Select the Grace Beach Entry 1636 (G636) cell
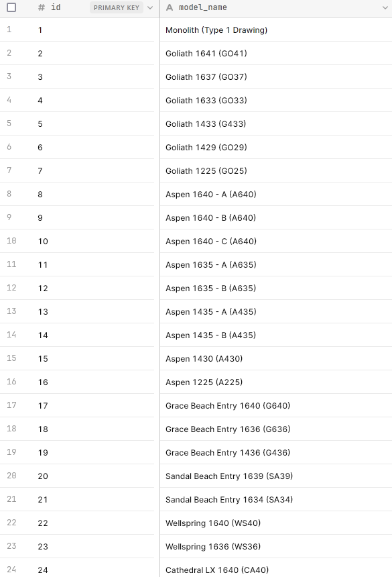Screen dimensions: 392x577 (x=276, y=429)
